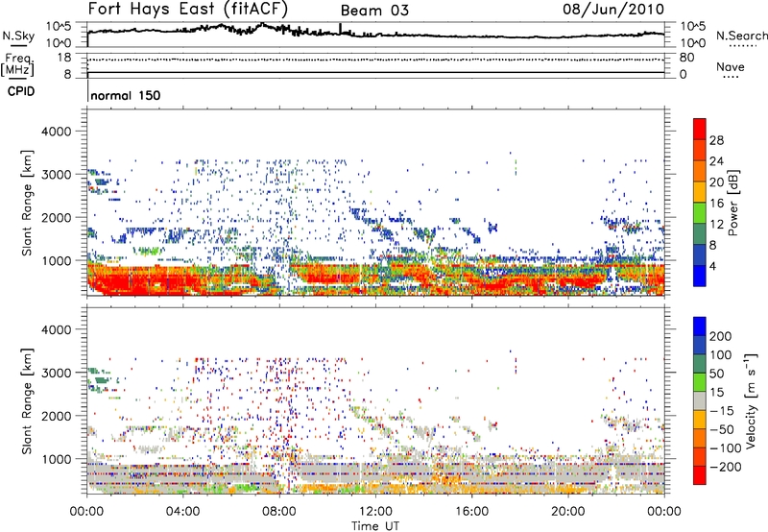Screen dimensions: 768x532
Task: Click the 'Slant Range [km]' label of velocity panel
Action: tap(27, 401)
